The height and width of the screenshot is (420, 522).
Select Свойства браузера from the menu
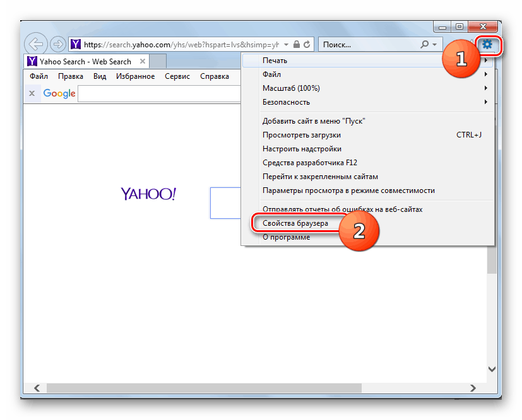(297, 223)
